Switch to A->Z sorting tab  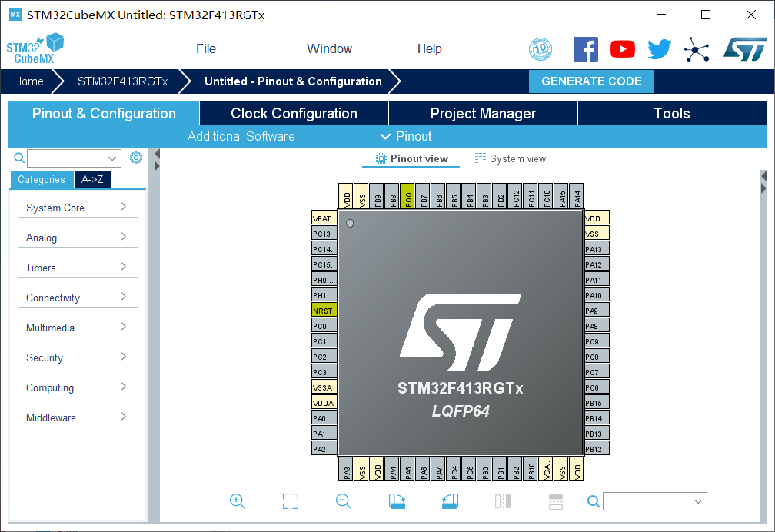tap(92, 179)
